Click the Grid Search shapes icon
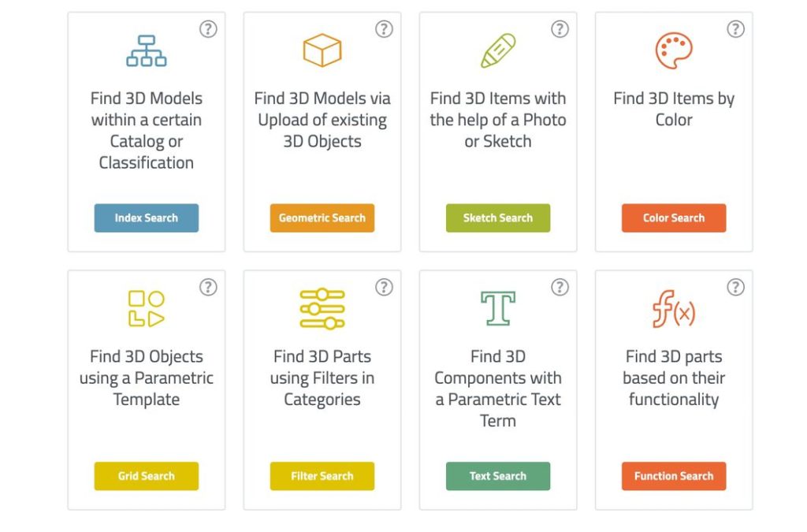Image resolution: width=807 pixels, height=532 pixels. [147, 308]
